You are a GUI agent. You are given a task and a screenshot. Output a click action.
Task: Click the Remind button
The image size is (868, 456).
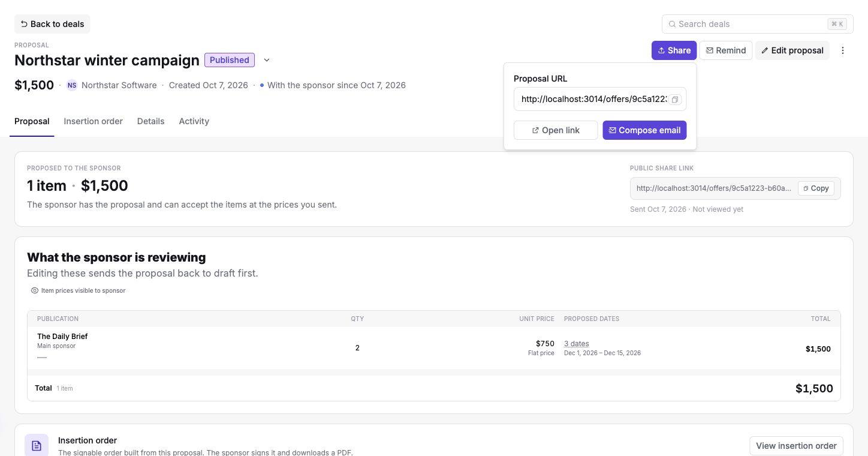[726, 50]
